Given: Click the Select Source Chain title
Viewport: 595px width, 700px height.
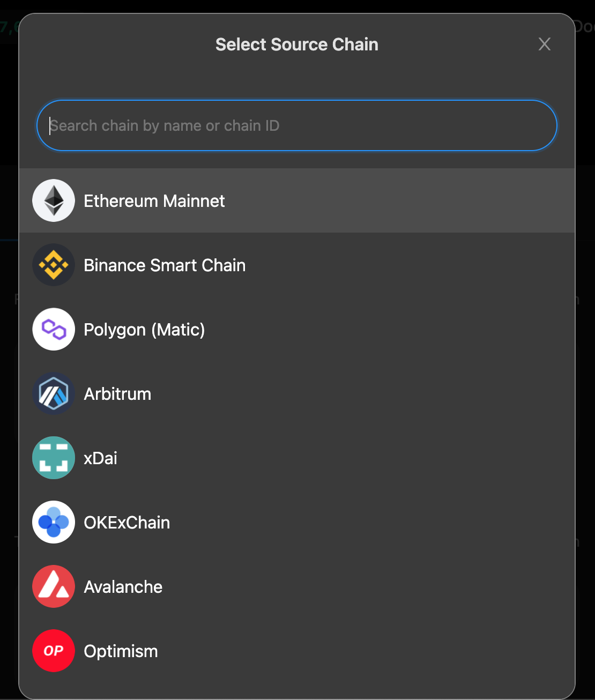Looking at the screenshot, I should click(296, 44).
